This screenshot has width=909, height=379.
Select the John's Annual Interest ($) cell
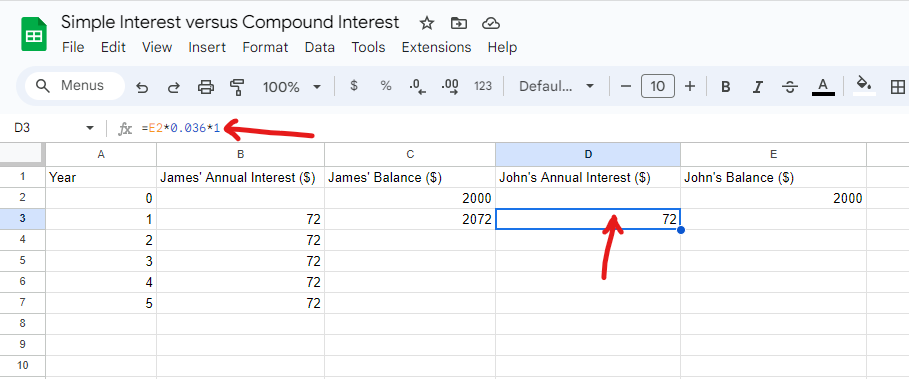(x=588, y=177)
